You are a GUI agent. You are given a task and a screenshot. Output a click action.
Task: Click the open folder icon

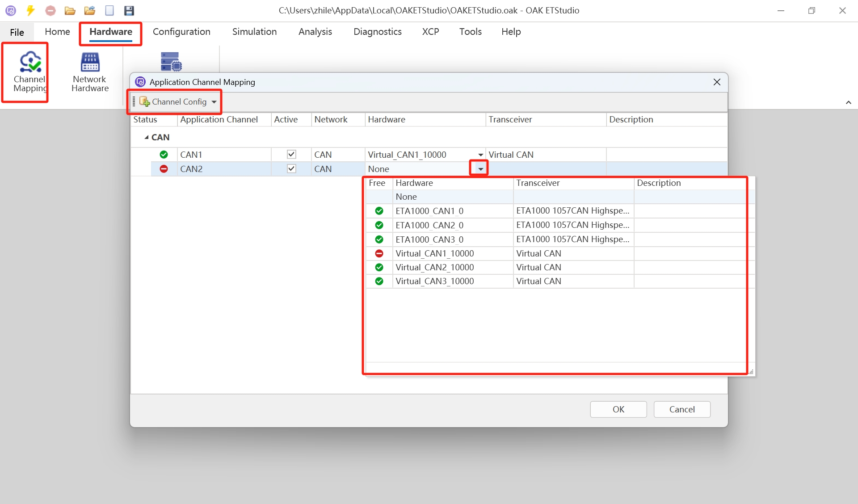[x=70, y=10]
